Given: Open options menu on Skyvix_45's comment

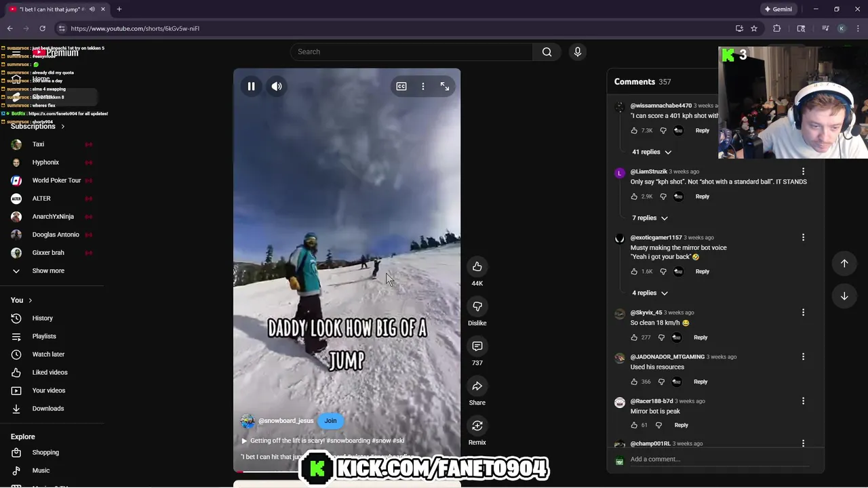Looking at the screenshot, I should click(x=803, y=312).
